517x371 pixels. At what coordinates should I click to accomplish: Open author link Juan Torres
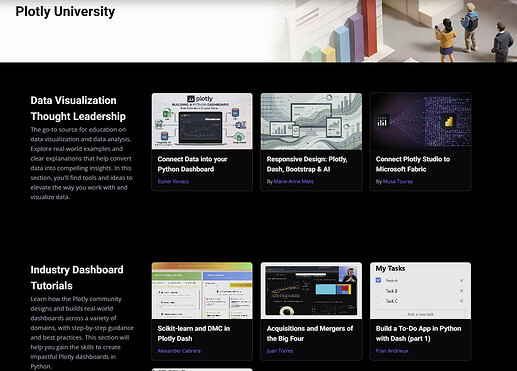(280, 351)
